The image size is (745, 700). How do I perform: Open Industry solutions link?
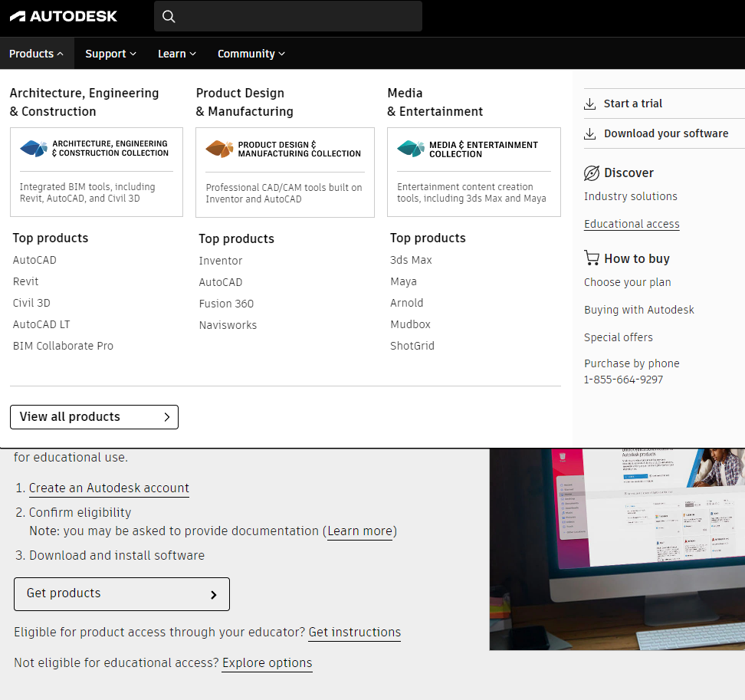point(631,196)
